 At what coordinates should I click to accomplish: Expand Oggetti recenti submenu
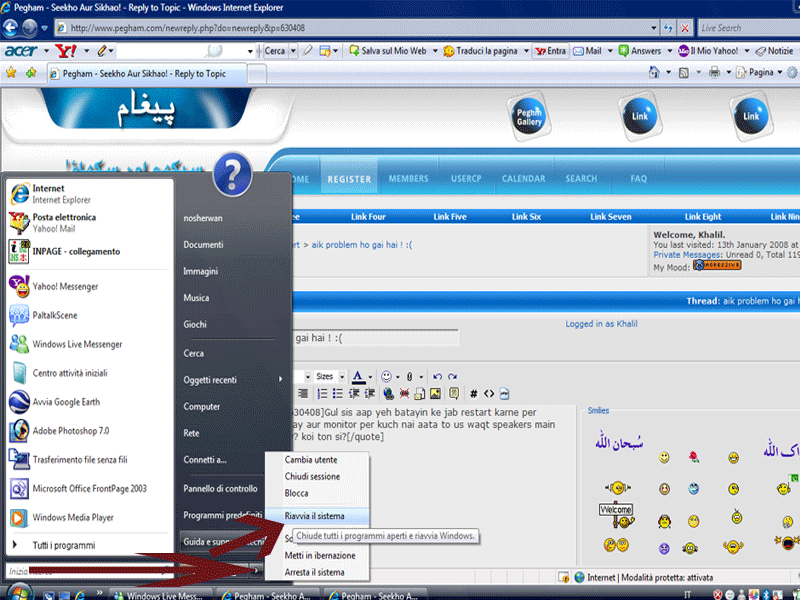230,380
